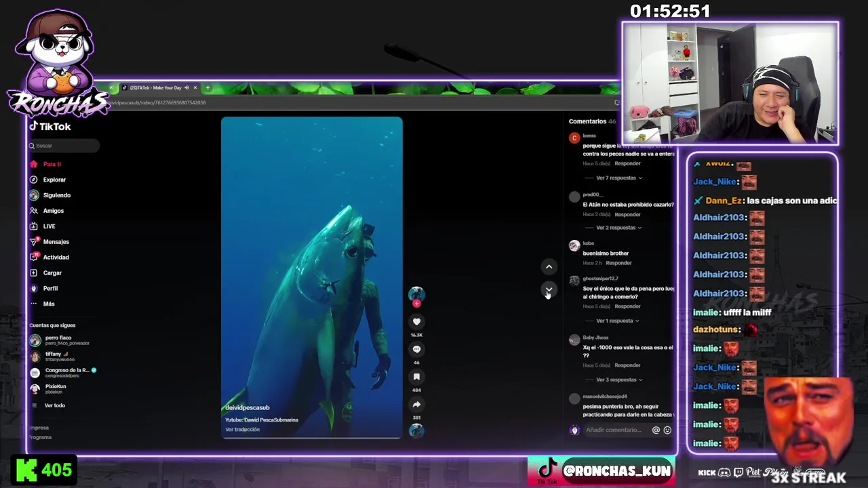
Task: Click the Mensajes paper-plane icon
Action: (33, 241)
